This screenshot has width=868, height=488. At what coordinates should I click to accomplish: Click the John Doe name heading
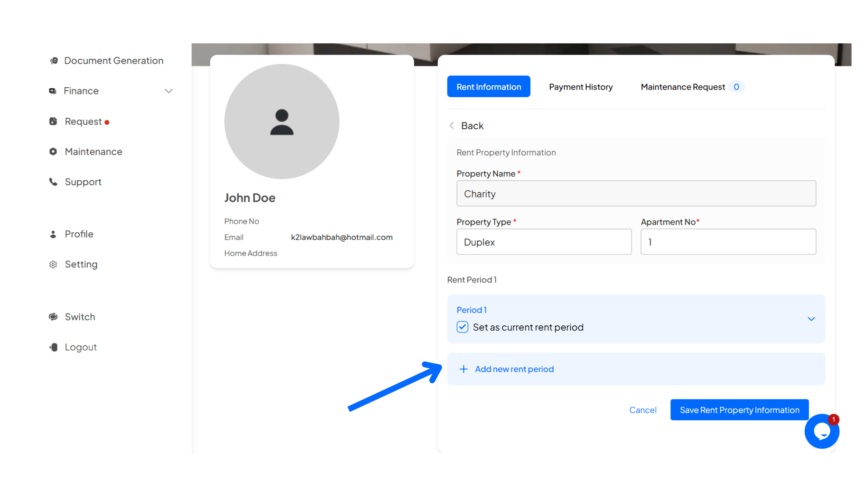(250, 198)
